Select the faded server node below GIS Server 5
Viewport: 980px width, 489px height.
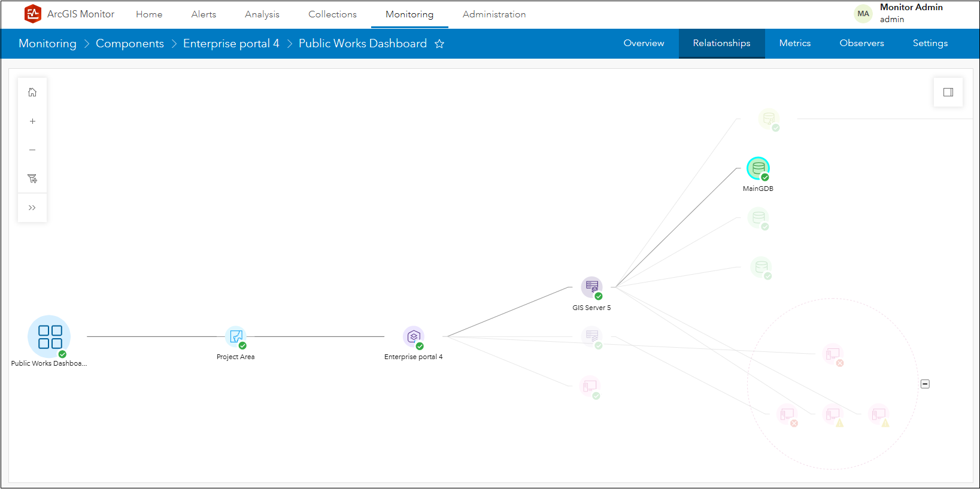click(x=592, y=336)
